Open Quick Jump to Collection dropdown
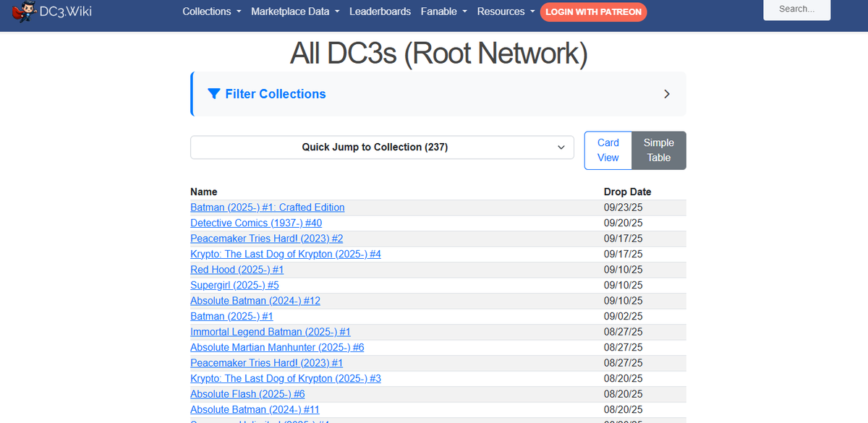 (x=382, y=147)
